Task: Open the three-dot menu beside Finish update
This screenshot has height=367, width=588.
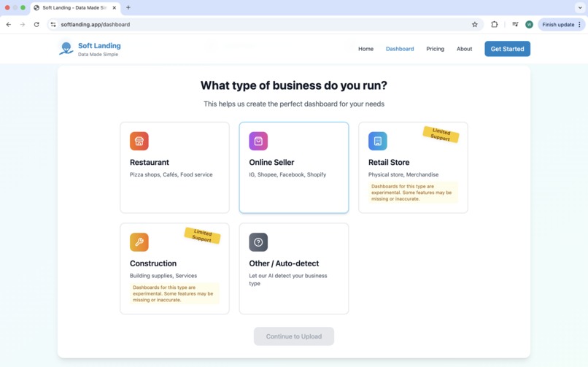Action: pos(580,24)
